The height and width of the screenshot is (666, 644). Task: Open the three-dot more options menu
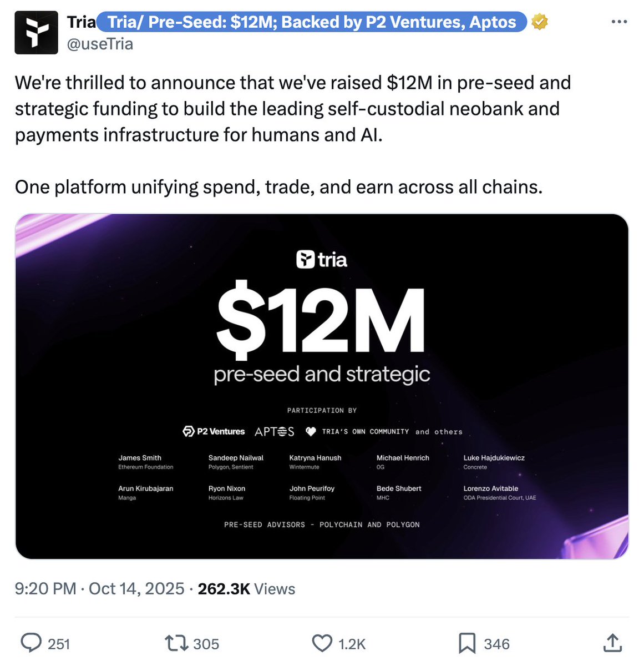click(x=618, y=22)
